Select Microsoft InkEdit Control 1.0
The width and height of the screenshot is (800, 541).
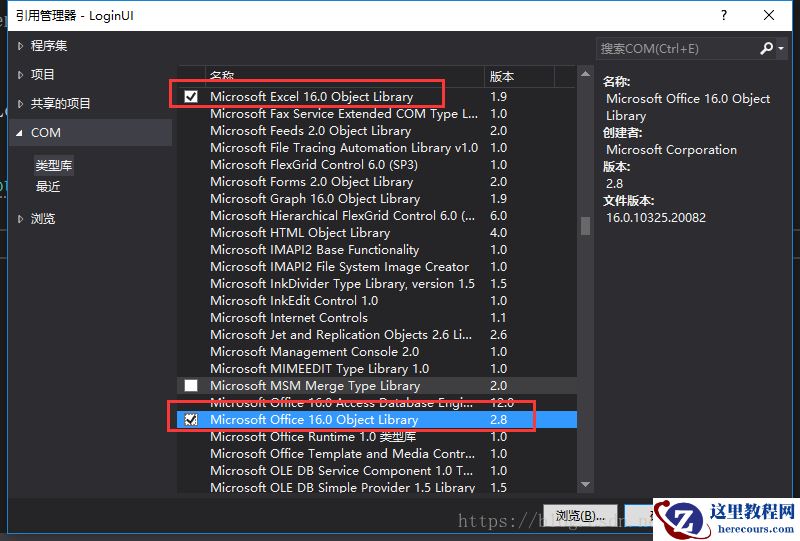378,301
